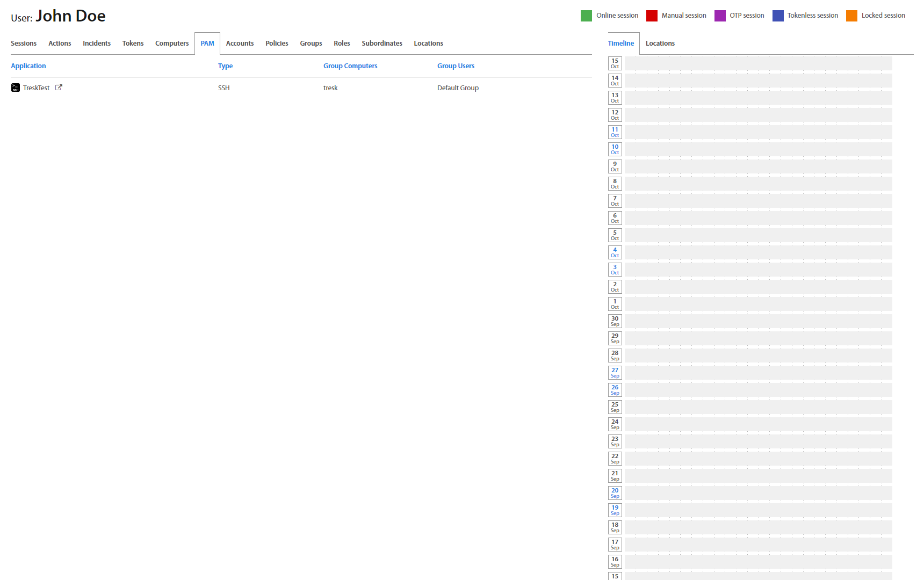Switch to the right-panel Locations tab
This screenshot has height=580, width=924.
[660, 44]
